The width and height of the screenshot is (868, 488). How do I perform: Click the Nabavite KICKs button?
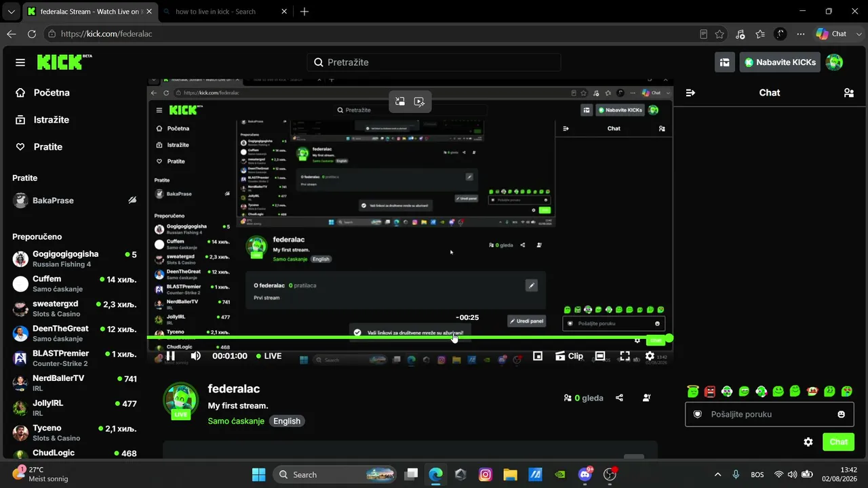click(x=780, y=62)
